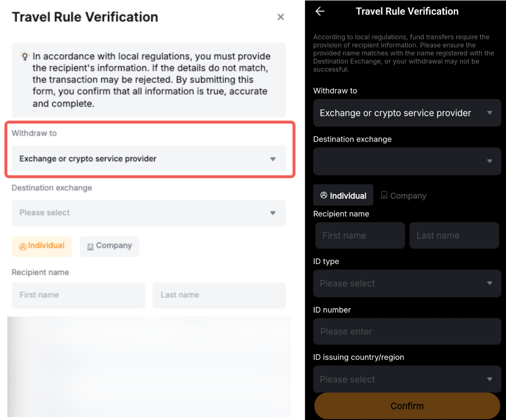Focus the dark panel First name field

tap(360, 236)
